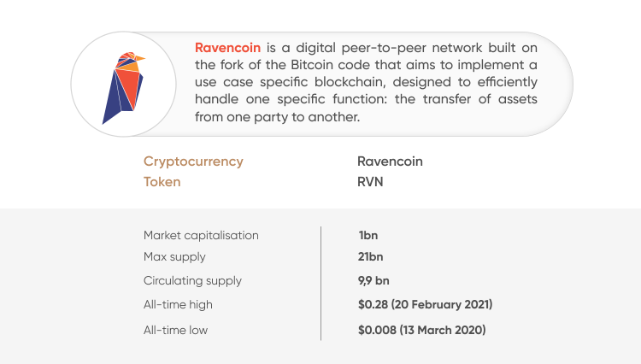Select the Cryptocurrency label
Image resolution: width=641 pixels, height=364 pixels.
[193, 161]
